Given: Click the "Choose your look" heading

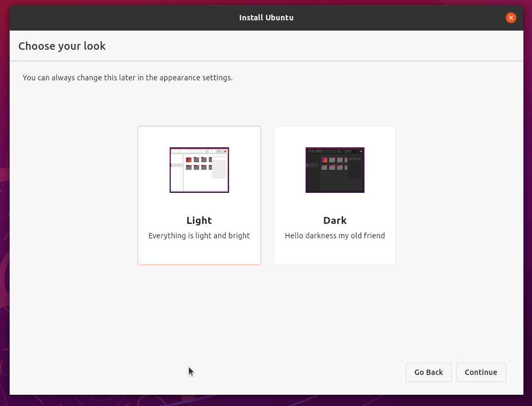Looking at the screenshot, I should (62, 46).
